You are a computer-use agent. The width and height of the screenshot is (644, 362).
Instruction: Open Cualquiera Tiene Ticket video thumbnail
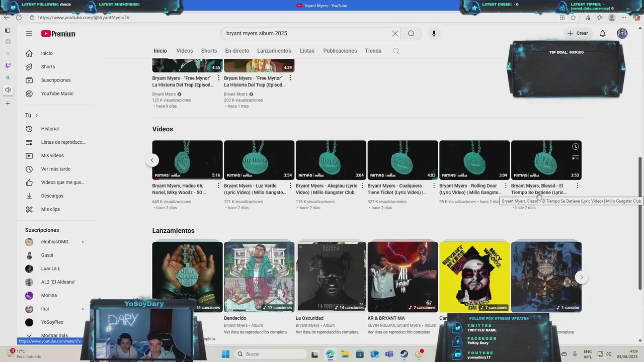coord(403,160)
